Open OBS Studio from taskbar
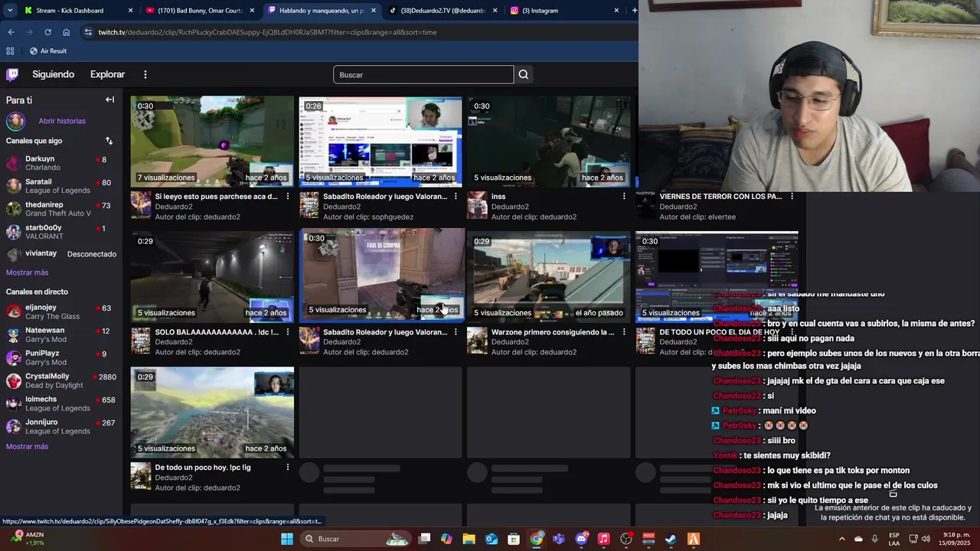Screen dimensions: 980x551 click(626, 539)
